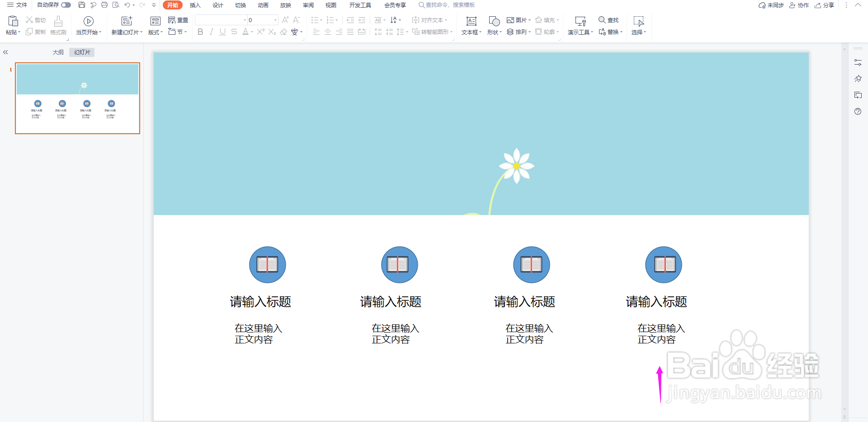The height and width of the screenshot is (422, 868).
Task: Click the 复制 copy button
Action: pos(36,32)
